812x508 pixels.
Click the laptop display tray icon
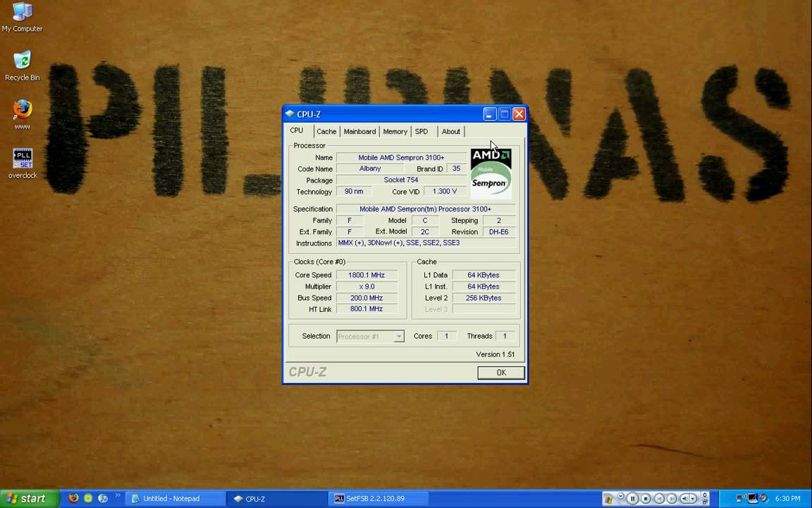[753, 499]
